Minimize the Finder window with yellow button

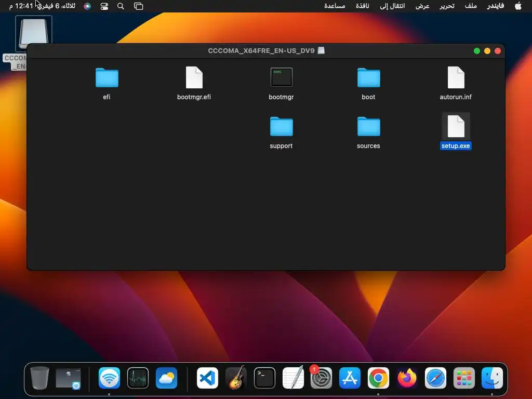point(487,51)
